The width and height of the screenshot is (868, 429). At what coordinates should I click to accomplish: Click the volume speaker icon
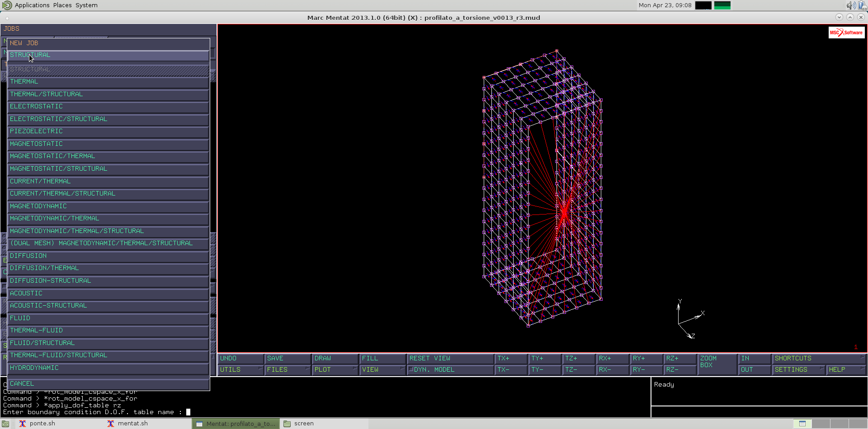point(851,5)
